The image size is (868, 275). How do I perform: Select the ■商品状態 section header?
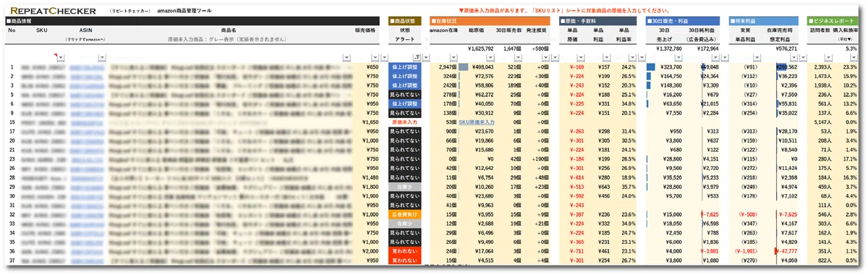[405, 21]
